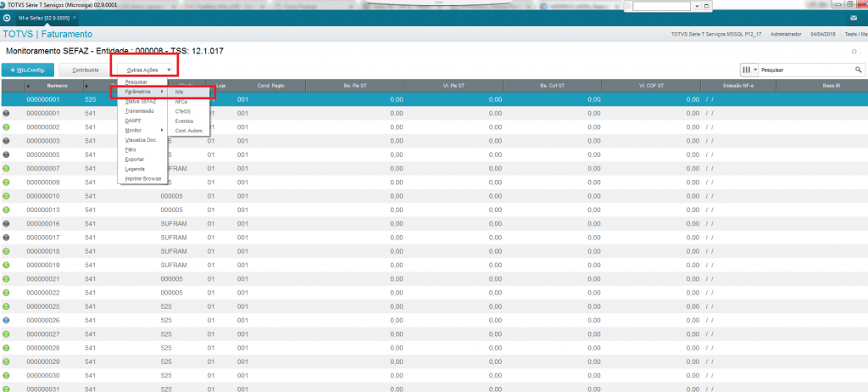Click the mail envelope icon in header
Screen dimensions: 868x392
pyautogui.click(x=852, y=18)
